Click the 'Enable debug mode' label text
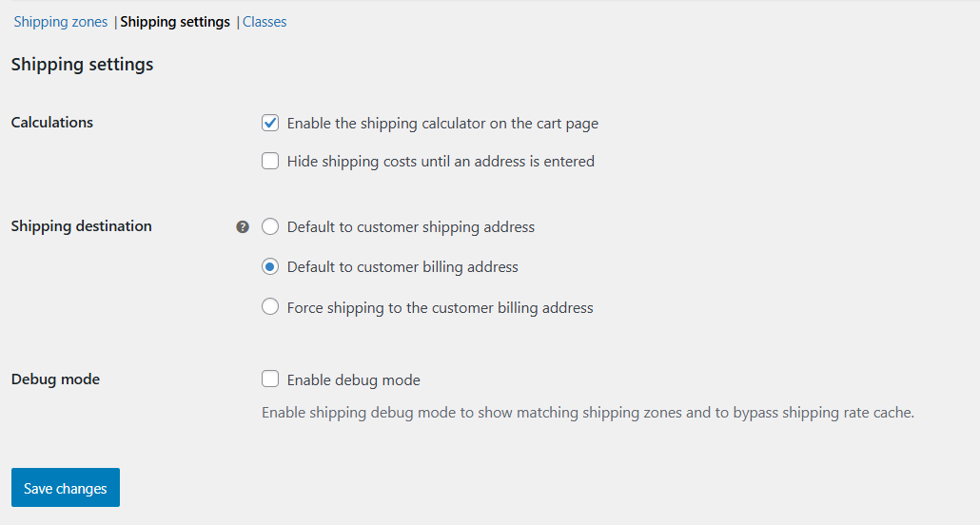The width and height of the screenshot is (980, 525). click(x=354, y=380)
